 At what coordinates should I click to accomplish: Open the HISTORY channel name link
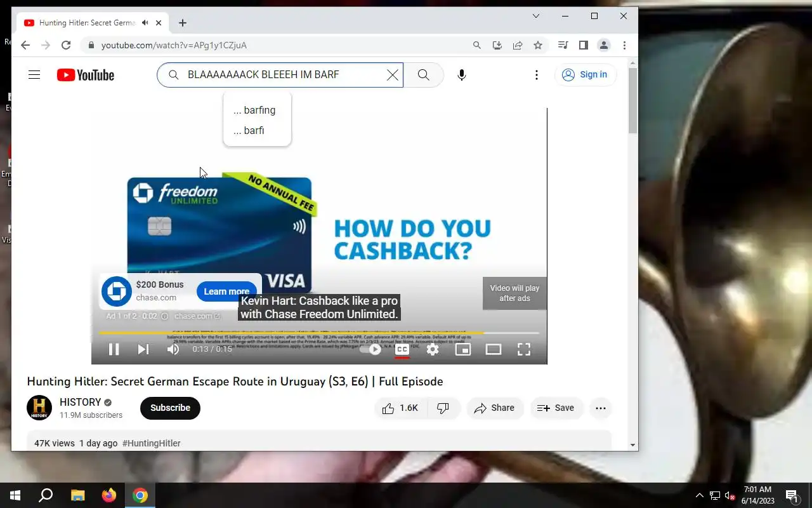pyautogui.click(x=81, y=402)
